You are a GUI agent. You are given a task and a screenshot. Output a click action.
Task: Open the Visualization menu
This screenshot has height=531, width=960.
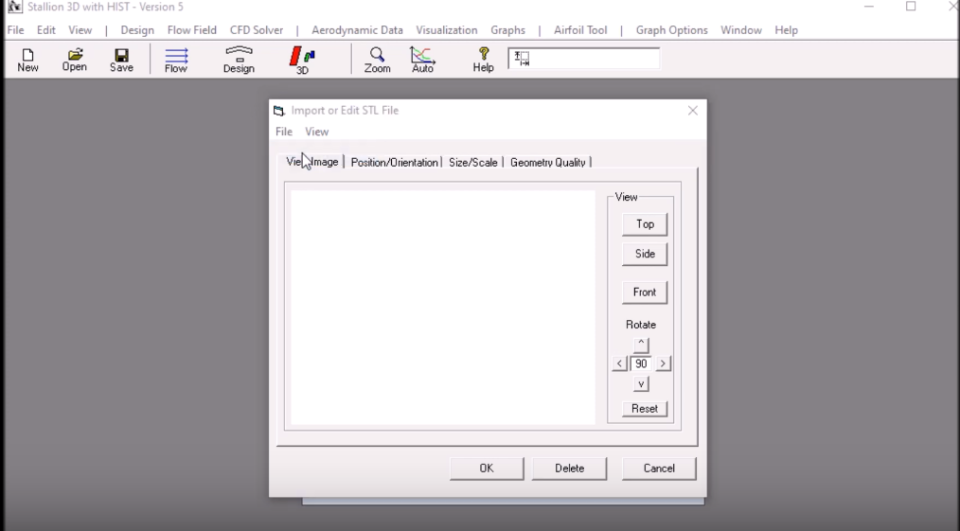pyautogui.click(x=446, y=30)
